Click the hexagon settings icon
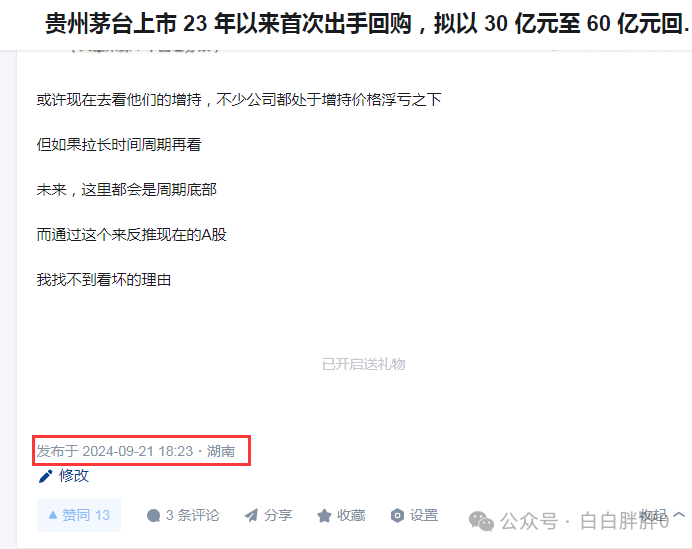Screen dimensions: 692x549 (397, 515)
